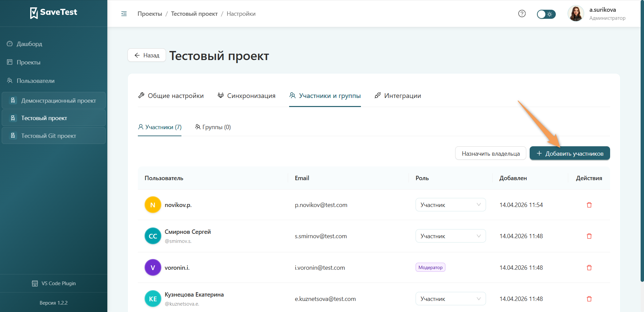This screenshot has height=312, width=644.
Task: Click the SaveTest logo
Action: [x=54, y=13]
